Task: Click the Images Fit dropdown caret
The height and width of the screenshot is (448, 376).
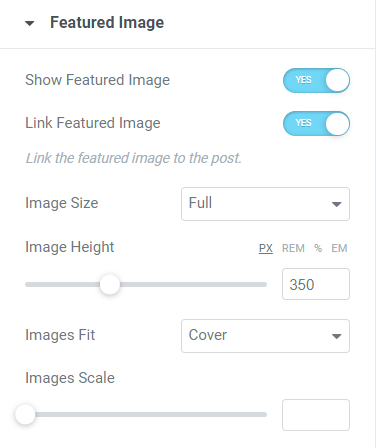Action: tap(337, 336)
